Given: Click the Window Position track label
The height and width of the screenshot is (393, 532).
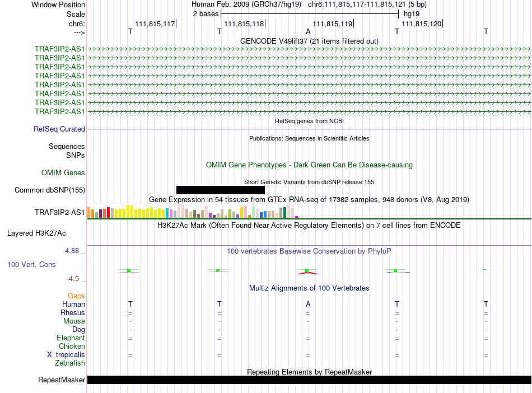Looking at the screenshot, I should (58, 4).
